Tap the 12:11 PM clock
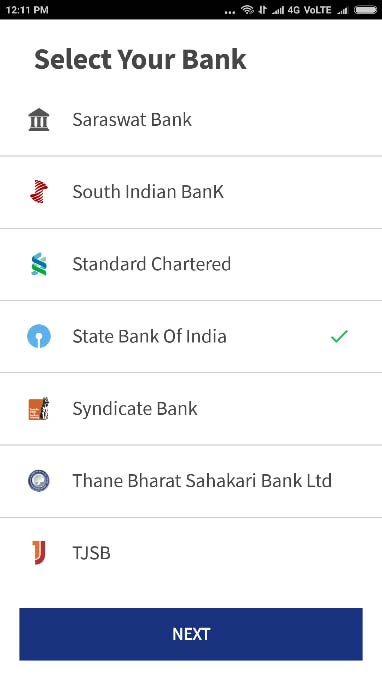This screenshot has height=679, width=382. 27,10
